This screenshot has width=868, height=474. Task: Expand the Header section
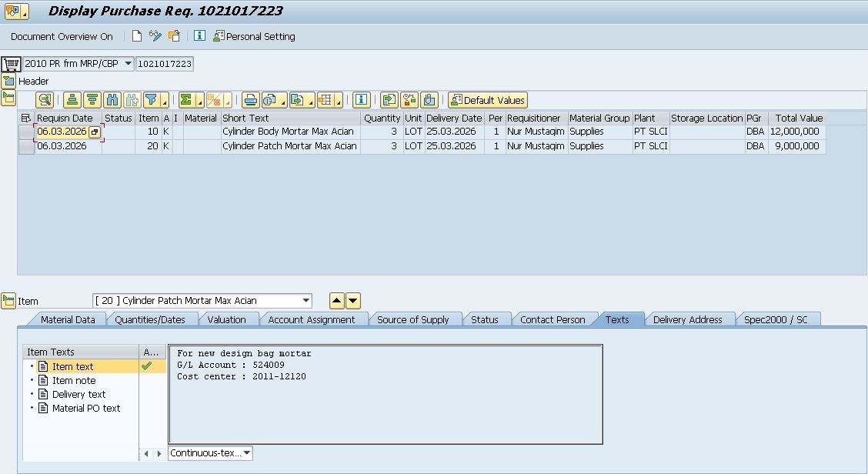coord(8,81)
